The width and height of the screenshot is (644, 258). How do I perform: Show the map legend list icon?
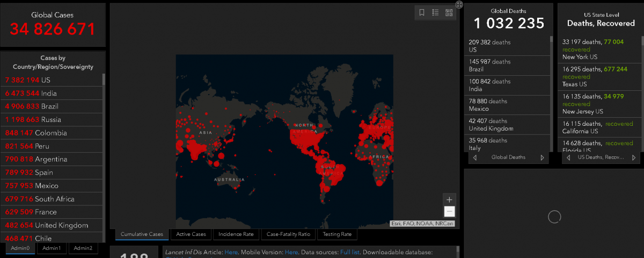pos(436,12)
